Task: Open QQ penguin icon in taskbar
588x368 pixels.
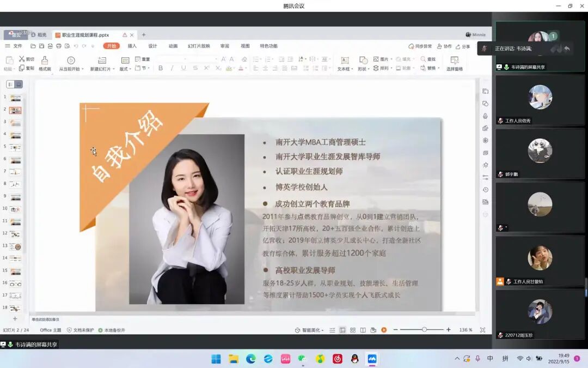Action: 355,359
